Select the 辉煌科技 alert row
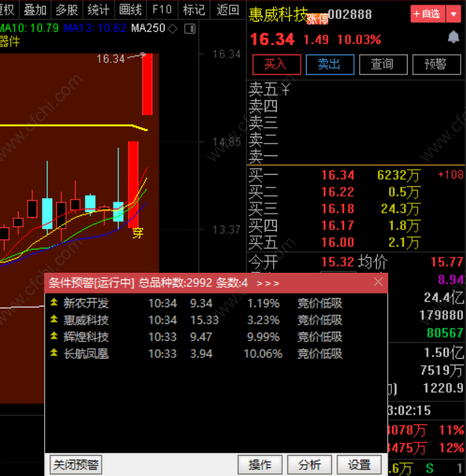The width and height of the screenshot is (466, 476). point(216,336)
